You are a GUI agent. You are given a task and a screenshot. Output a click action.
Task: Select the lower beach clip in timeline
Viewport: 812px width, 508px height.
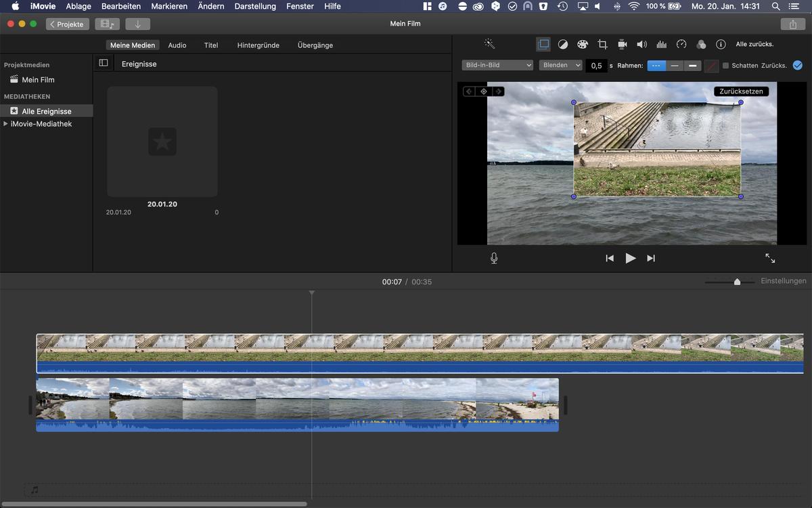pos(297,404)
